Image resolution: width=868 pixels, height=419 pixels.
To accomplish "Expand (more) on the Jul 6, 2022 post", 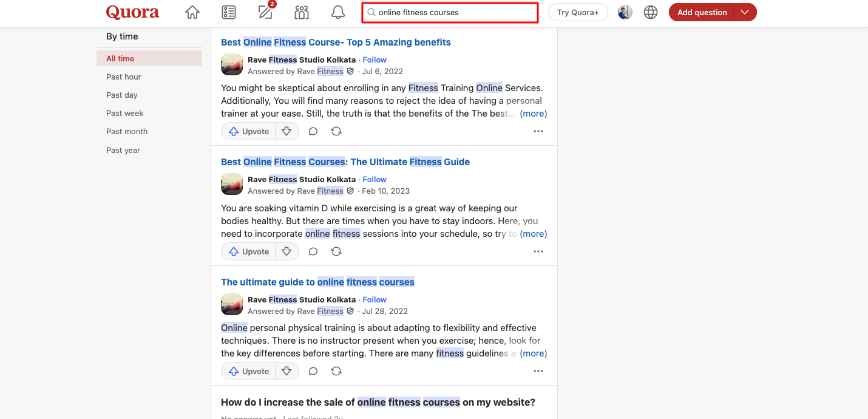I will pyautogui.click(x=534, y=114).
